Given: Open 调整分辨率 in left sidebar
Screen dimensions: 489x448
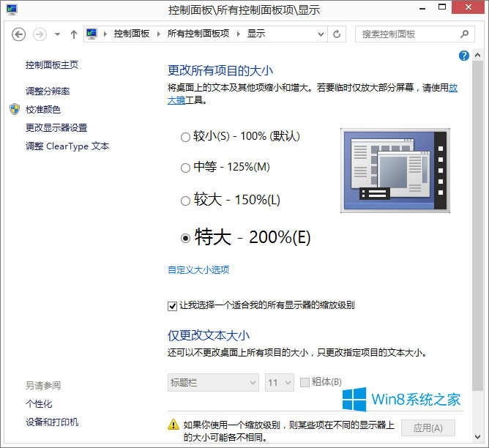Looking at the screenshot, I should point(48,91).
